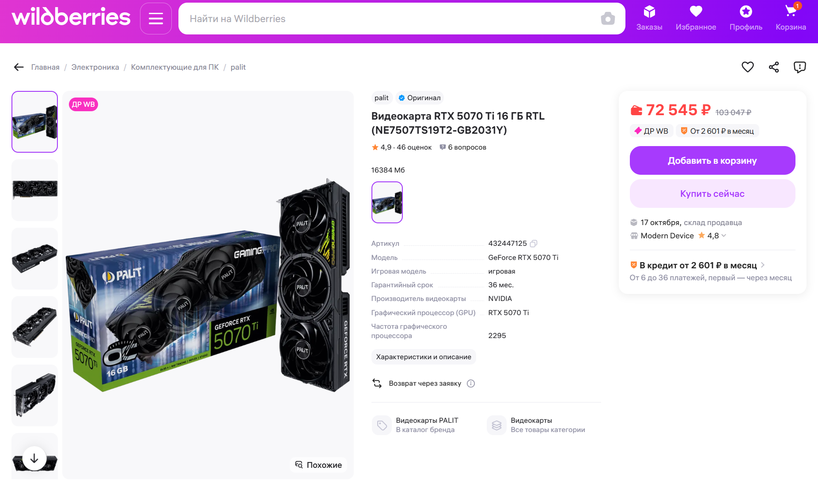Copy the article number 432447125
The width and height of the screenshot is (818, 504).
point(534,244)
